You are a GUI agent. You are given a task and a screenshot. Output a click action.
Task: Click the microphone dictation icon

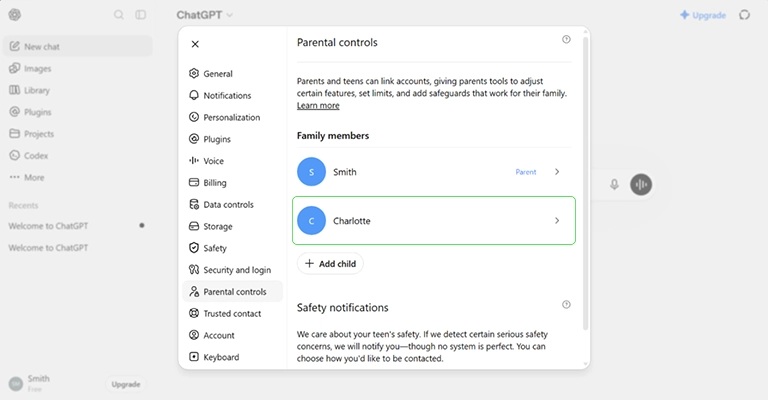click(x=614, y=185)
